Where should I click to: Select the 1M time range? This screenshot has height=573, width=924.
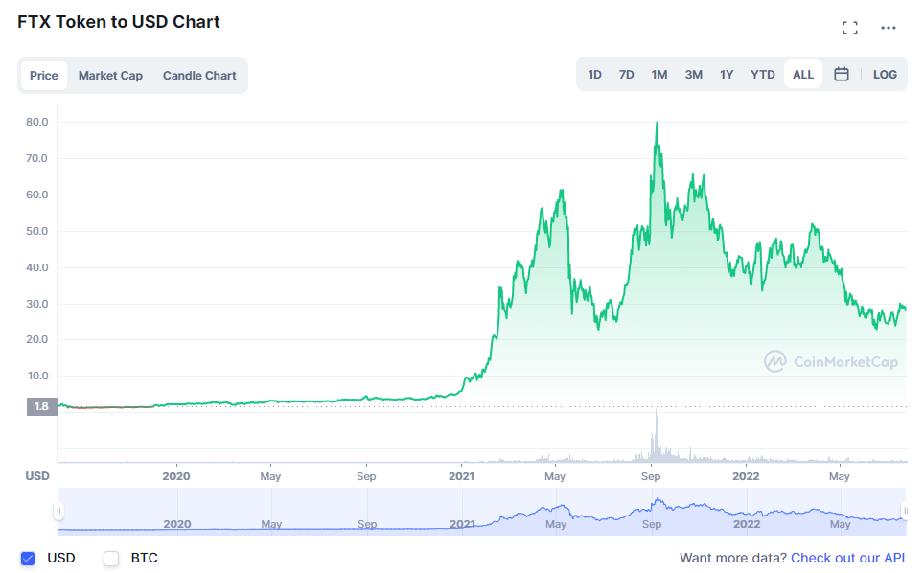click(x=658, y=74)
